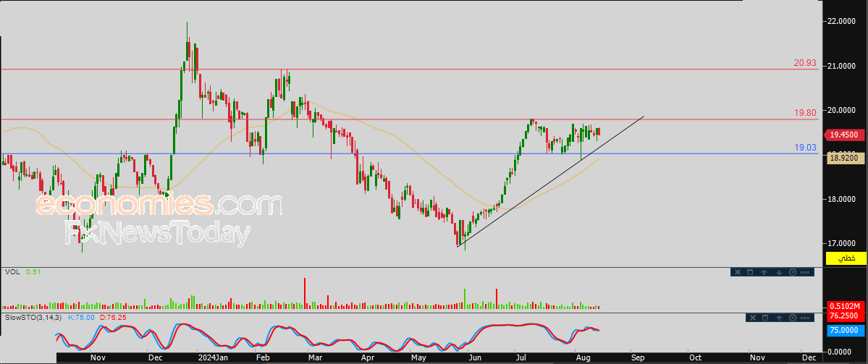The image size is (868, 364).
Task: Click the yellow scale-type label on price axis
Action: pos(845,258)
